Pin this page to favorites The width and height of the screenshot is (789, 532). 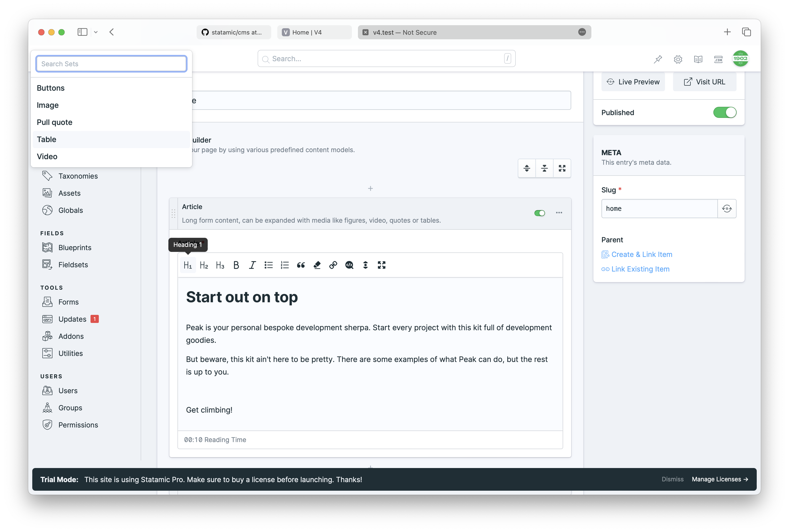658,59
